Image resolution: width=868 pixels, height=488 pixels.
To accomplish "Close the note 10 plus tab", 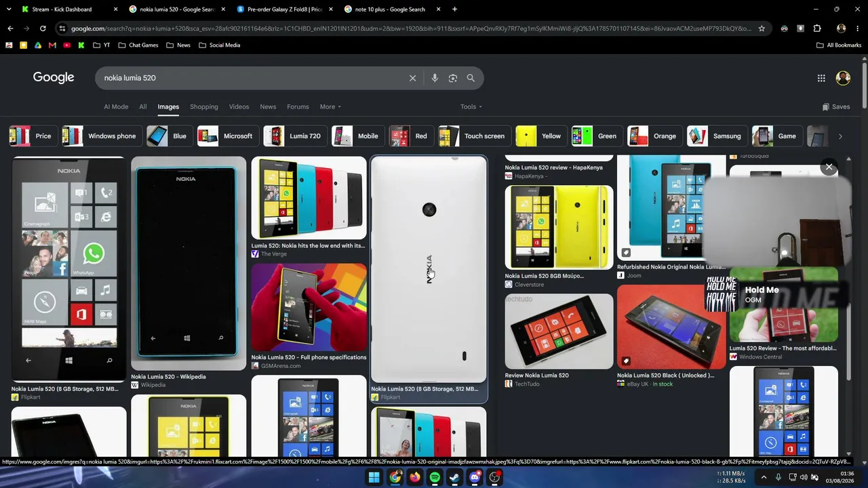I will 439,9.
